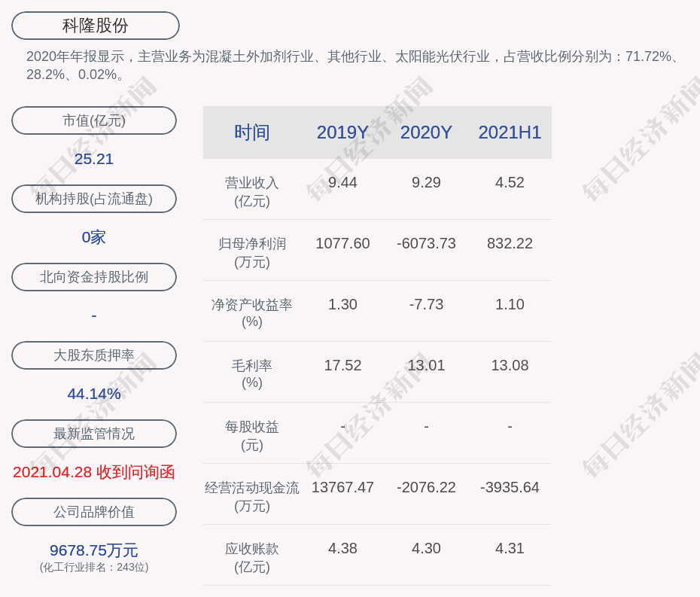Click the 机构持股(占流通盘) label pill
Viewport: 700px width, 597px height.
click(94, 199)
